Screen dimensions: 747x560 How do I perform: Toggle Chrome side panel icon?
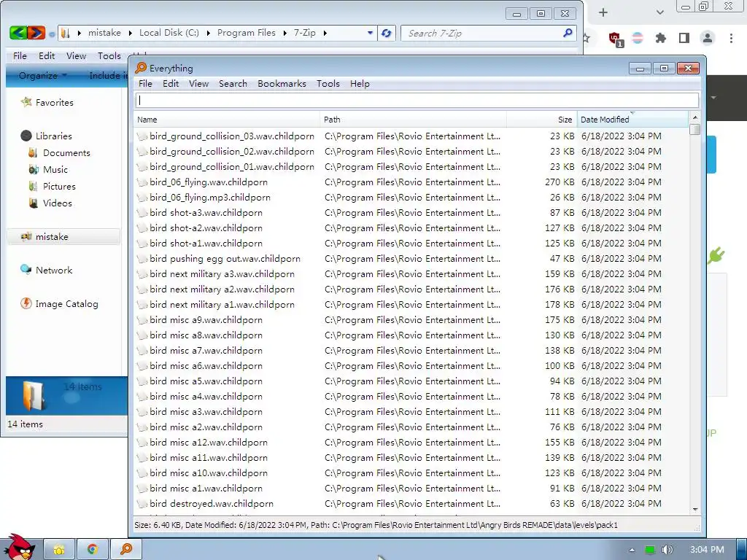684,38
